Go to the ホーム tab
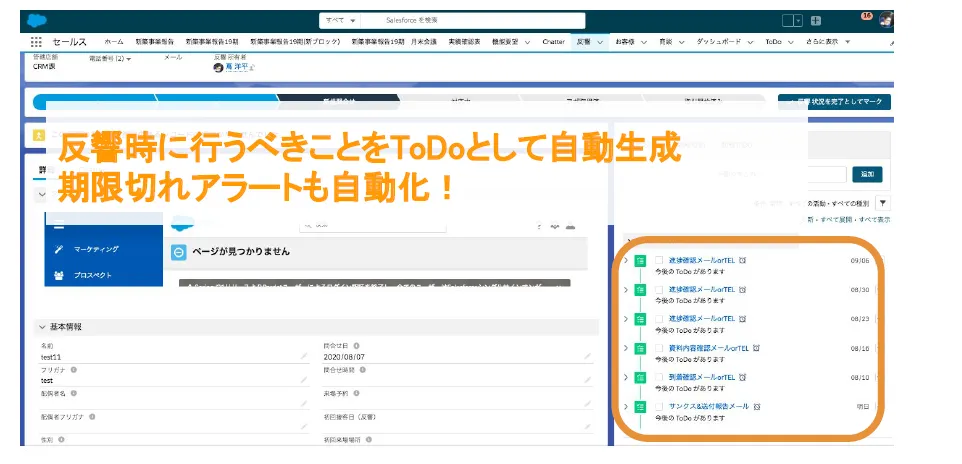 tap(114, 42)
